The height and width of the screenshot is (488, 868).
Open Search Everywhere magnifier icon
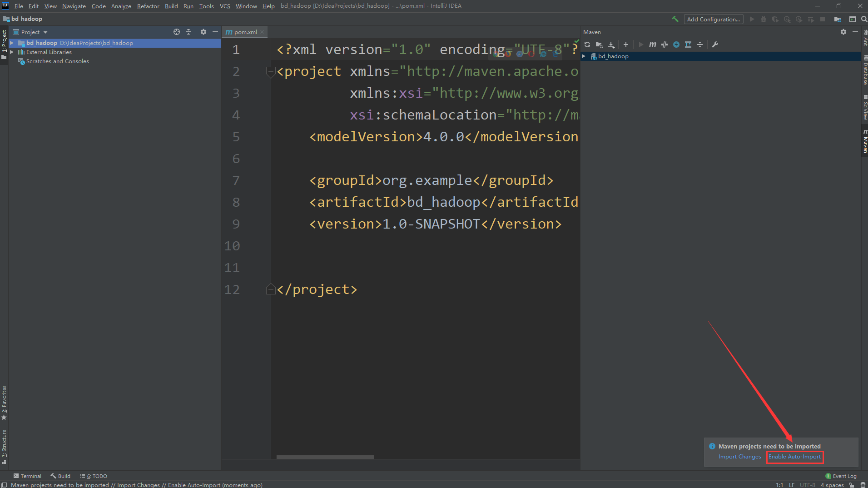click(864, 19)
